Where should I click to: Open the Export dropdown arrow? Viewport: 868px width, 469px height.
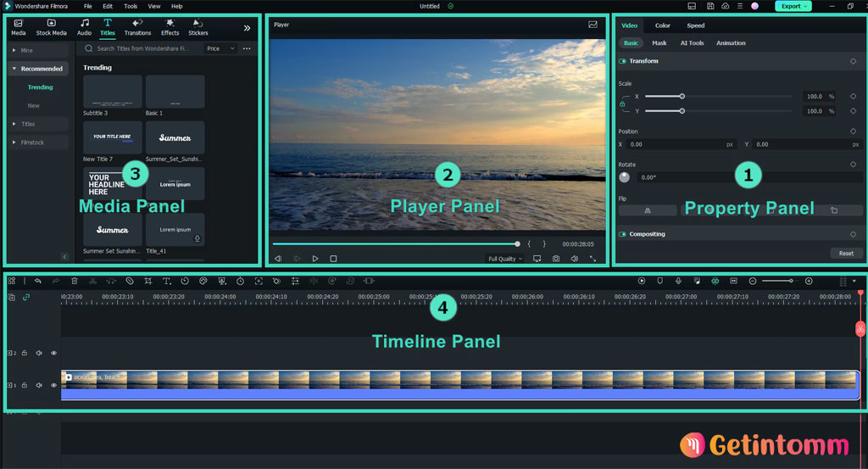coord(805,6)
